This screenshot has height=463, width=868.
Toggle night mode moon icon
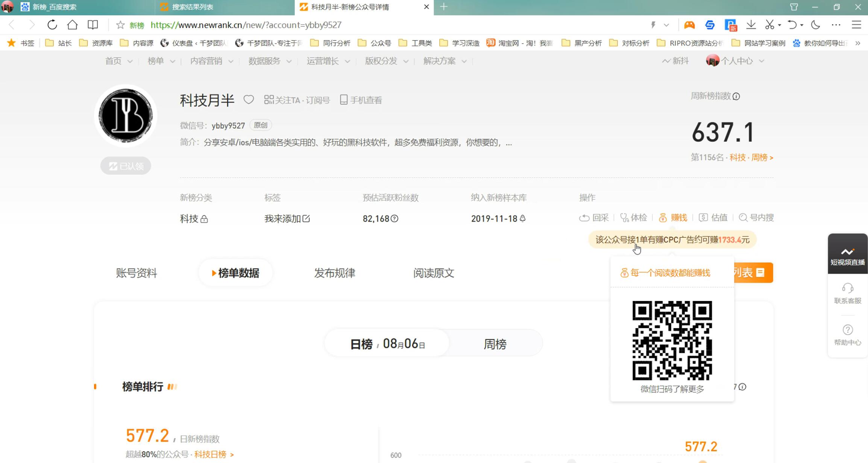[x=815, y=25]
